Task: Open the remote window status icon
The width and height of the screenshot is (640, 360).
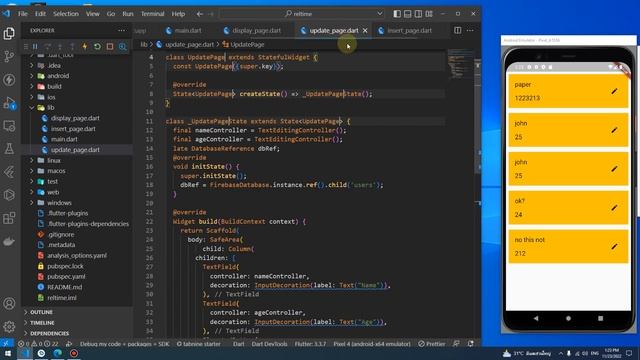Action: 6,344
